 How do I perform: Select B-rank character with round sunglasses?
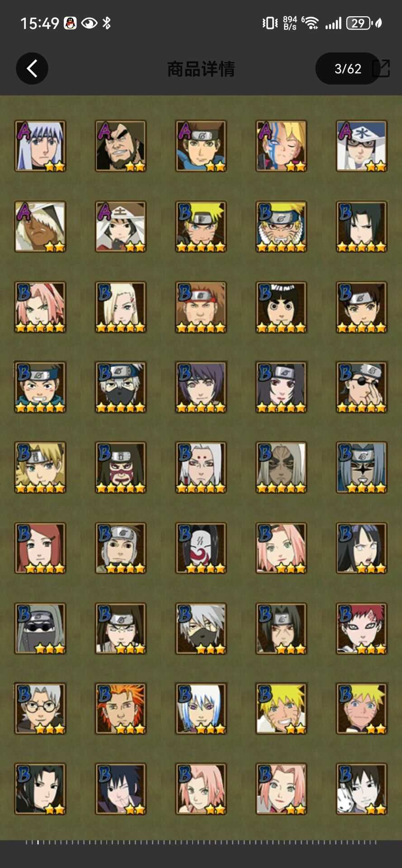coord(362,387)
